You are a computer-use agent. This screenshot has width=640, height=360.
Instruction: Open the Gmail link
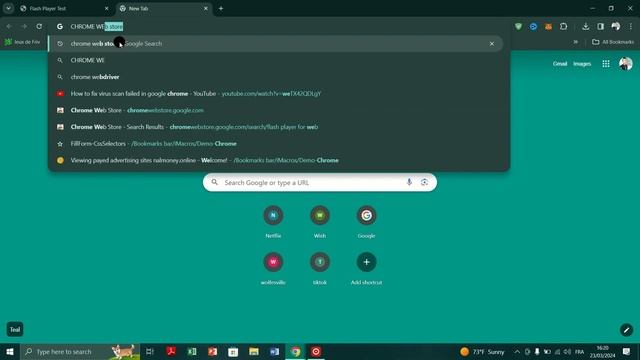[x=560, y=64]
